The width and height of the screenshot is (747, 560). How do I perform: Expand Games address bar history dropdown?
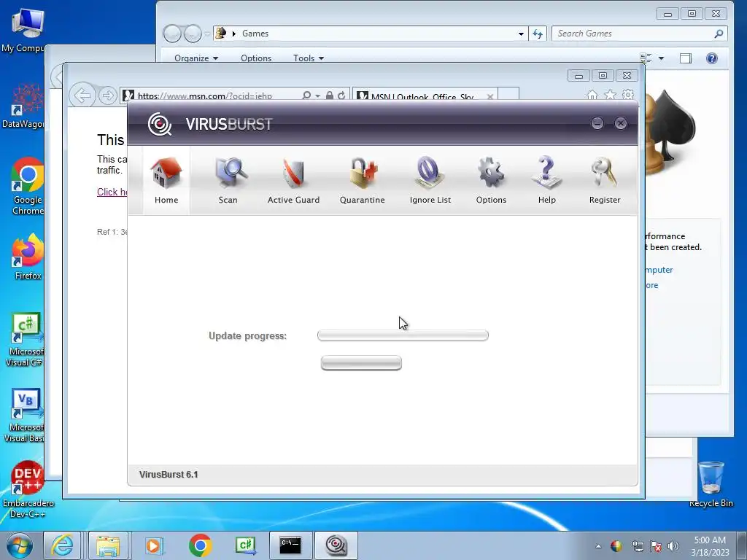pos(521,34)
